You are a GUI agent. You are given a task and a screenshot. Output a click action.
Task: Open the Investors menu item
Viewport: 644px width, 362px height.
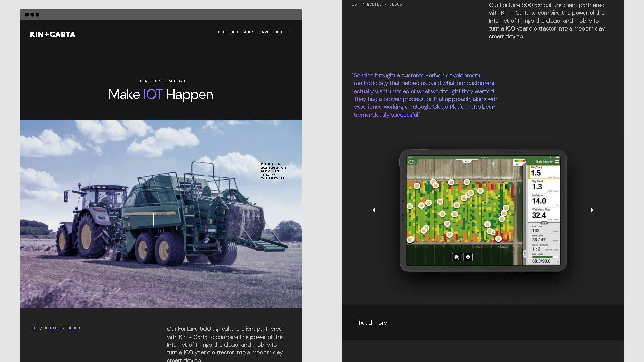pos(271,32)
